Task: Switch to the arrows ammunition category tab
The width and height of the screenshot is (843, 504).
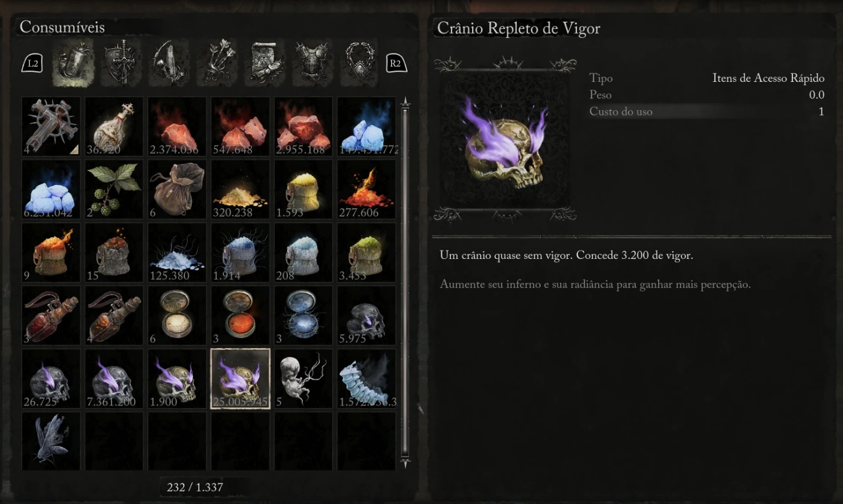Action: (216, 62)
